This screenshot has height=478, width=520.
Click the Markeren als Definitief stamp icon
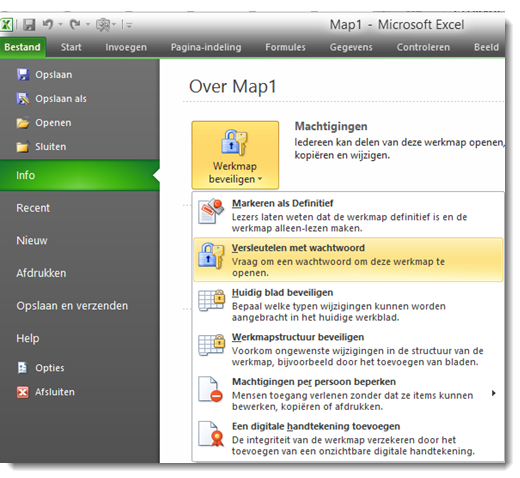tap(211, 211)
